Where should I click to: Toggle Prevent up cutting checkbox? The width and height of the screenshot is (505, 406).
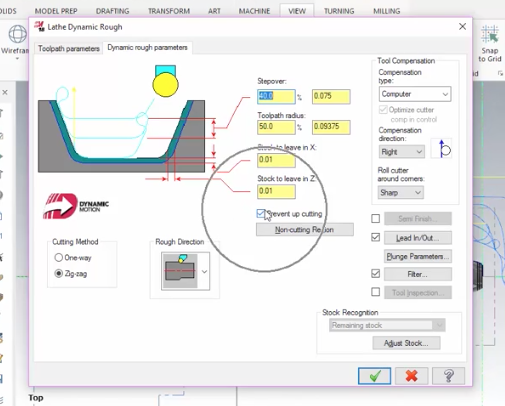pyautogui.click(x=261, y=214)
